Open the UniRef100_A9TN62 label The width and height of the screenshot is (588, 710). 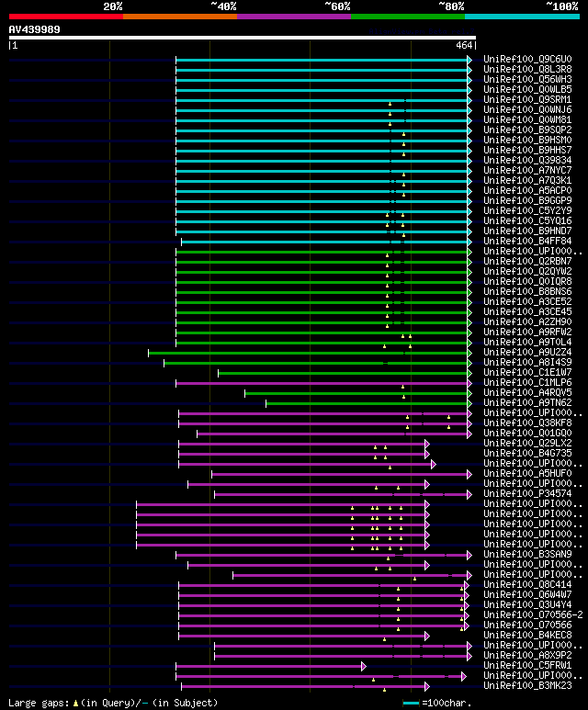click(527, 403)
